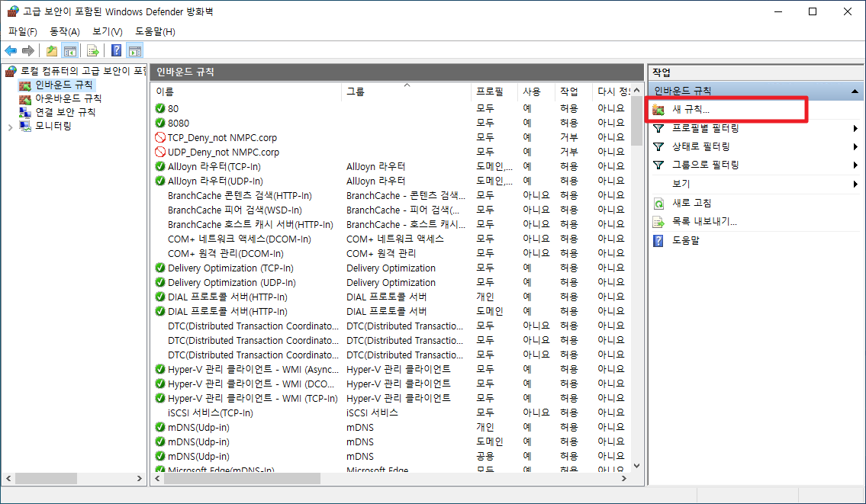Click the export icon beside 목록 내보내기
The image size is (866, 504).
(x=658, y=222)
